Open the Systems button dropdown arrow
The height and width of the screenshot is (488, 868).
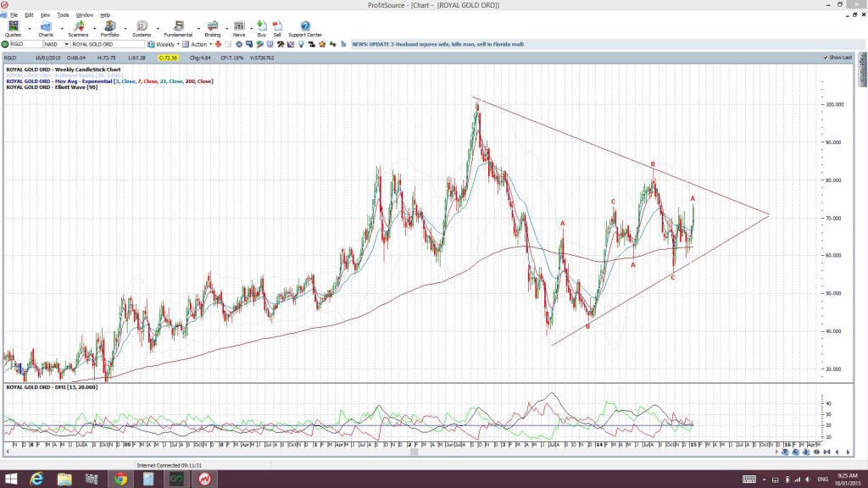[158, 28]
